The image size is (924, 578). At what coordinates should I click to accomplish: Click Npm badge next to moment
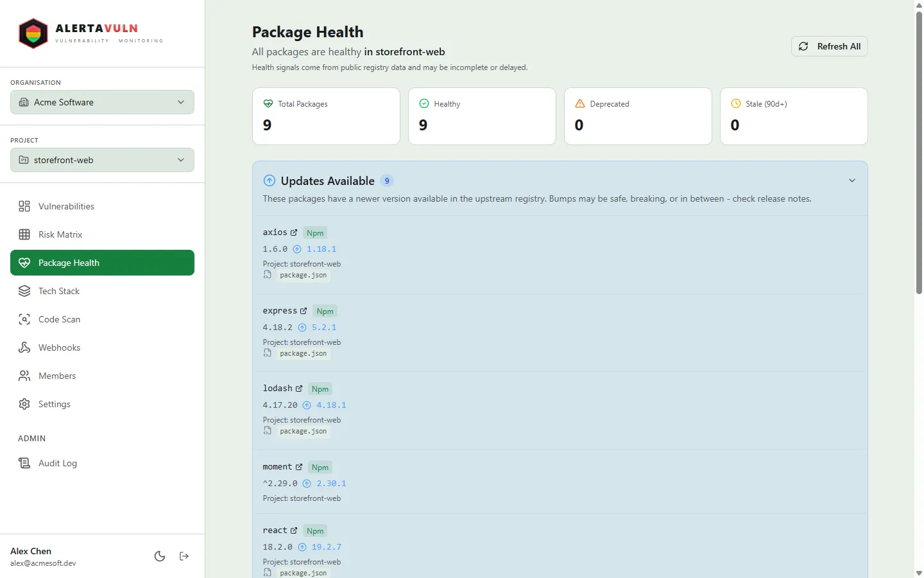tap(320, 468)
